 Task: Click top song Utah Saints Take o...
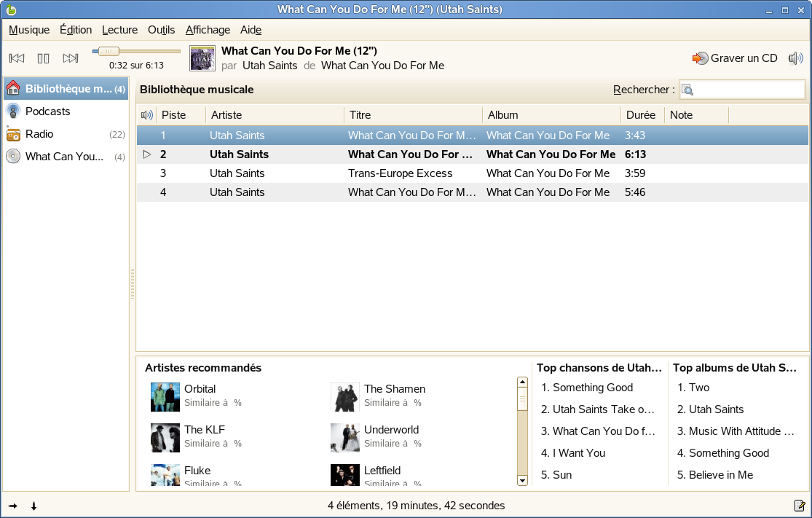tap(598, 409)
